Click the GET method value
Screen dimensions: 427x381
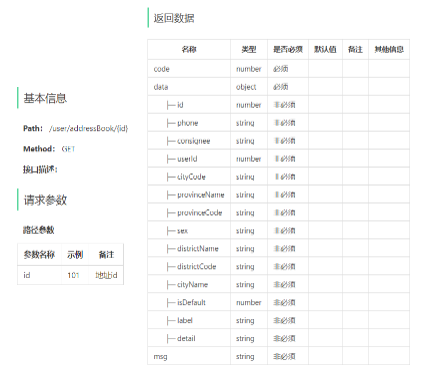coord(68,149)
